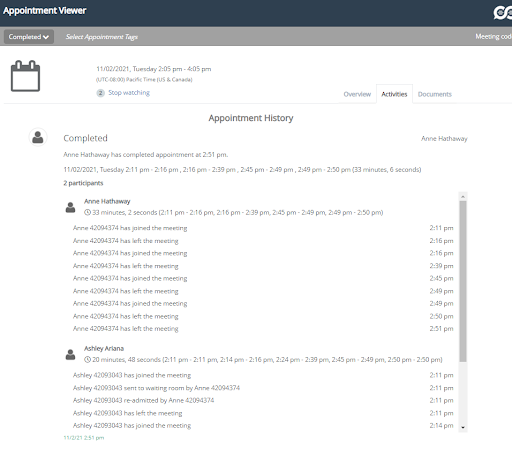Click the clock icon beside 20 minutes
This screenshot has width=512, height=455.
click(87, 360)
